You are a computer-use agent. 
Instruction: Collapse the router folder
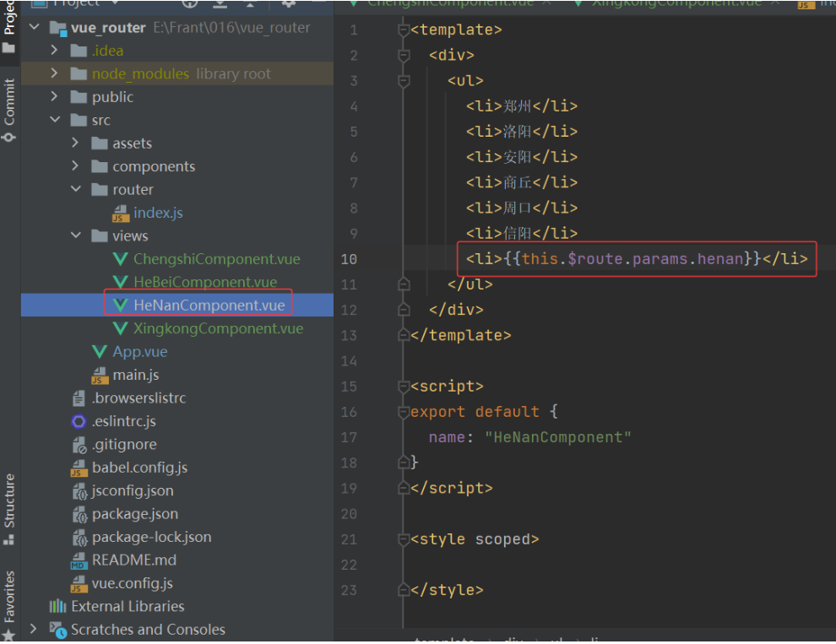pos(76,189)
